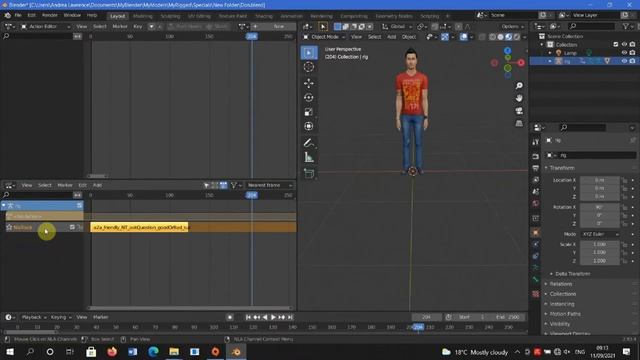
Task: Switch perspective/orthographic with the grid icon
Action: coord(519,123)
